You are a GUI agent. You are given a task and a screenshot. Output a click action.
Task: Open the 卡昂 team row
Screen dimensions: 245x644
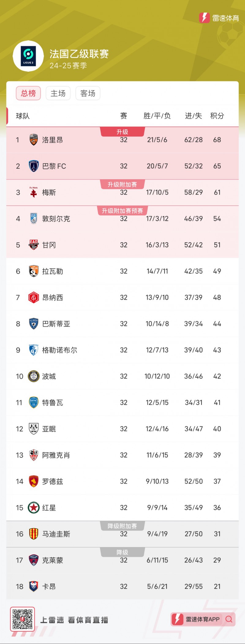123,586
